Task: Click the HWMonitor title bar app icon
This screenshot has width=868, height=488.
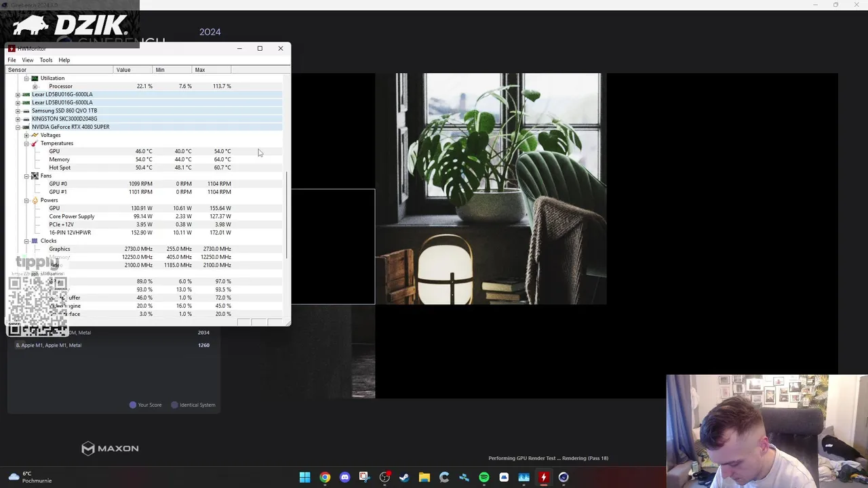Action: point(12,48)
